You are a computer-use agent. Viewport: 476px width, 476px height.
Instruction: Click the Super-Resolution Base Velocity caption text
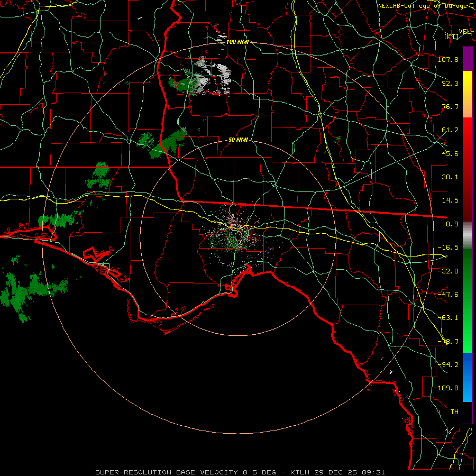[240, 472]
